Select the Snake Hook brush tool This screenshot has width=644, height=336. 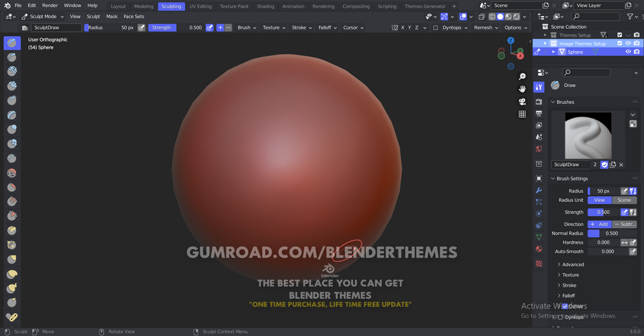point(12,288)
